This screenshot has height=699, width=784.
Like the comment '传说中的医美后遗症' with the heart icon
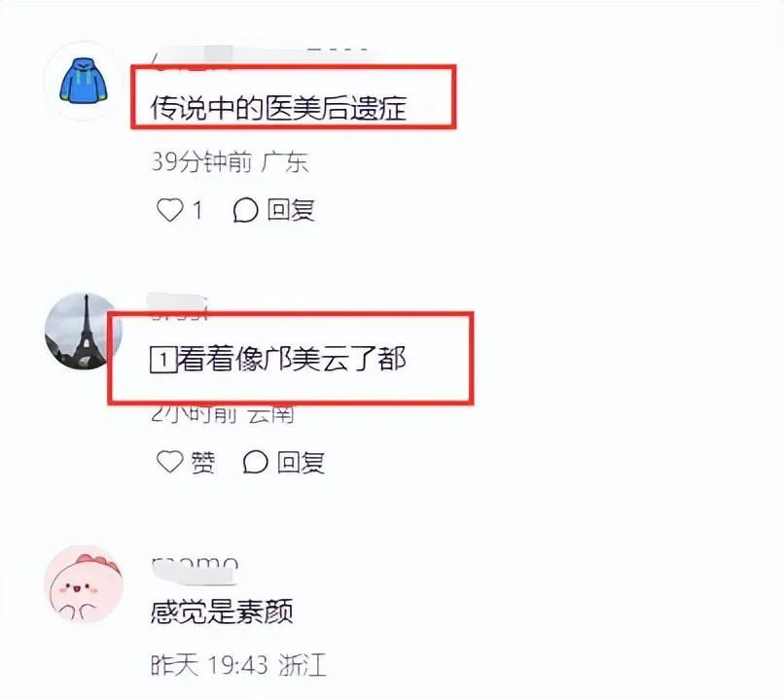coord(170,210)
